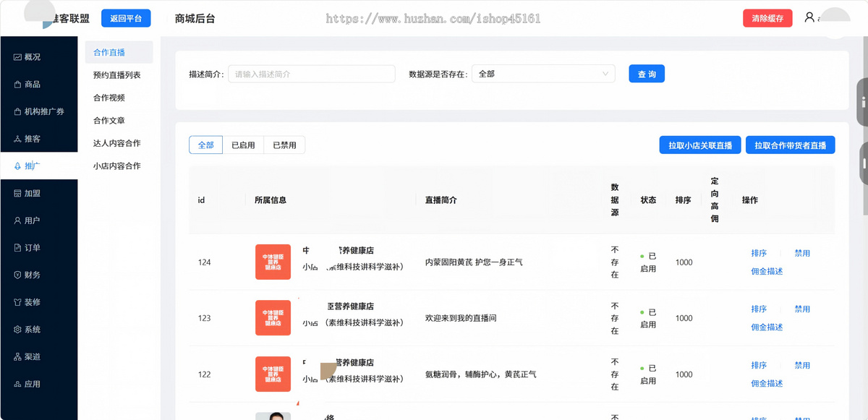This screenshot has width=868, height=420.
Task: Click the 渠道 hierarchy icon
Action: 17,357
